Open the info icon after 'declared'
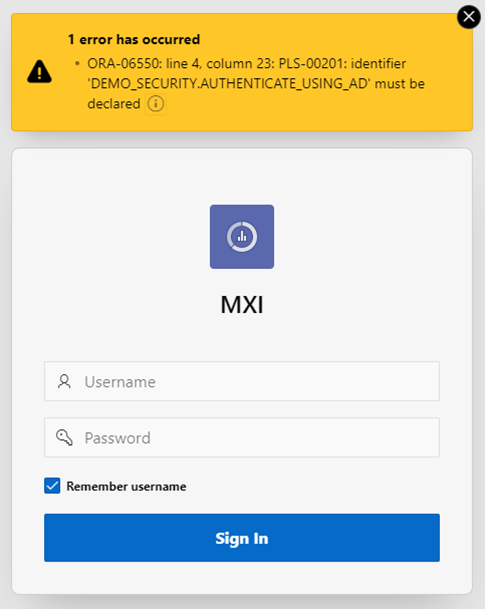485x609 pixels. 156,104
